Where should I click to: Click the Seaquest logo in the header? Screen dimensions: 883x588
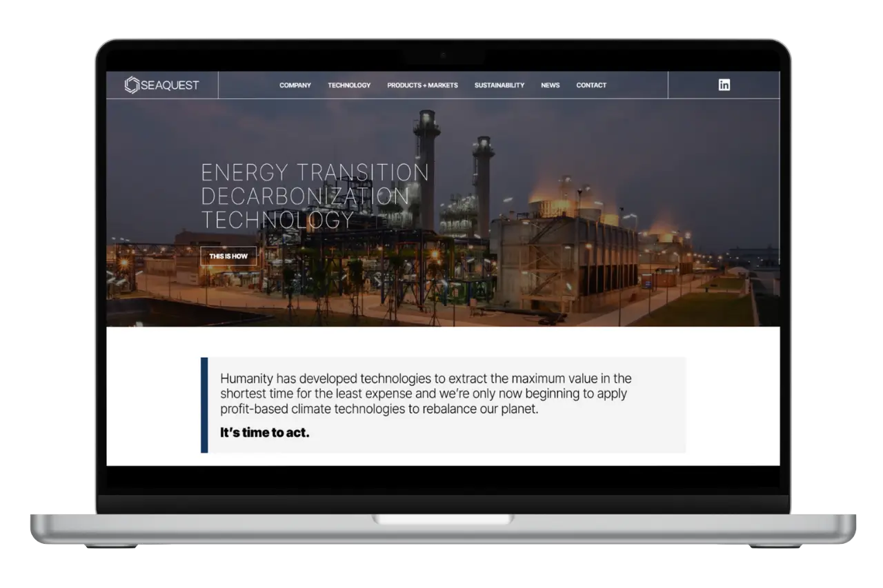click(x=161, y=85)
